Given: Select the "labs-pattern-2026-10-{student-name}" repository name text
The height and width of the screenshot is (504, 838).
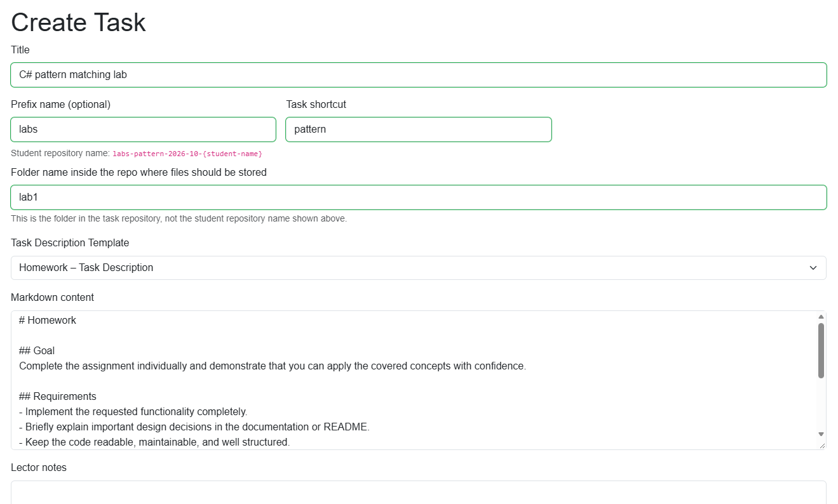Looking at the screenshot, I should coord(187,154).
